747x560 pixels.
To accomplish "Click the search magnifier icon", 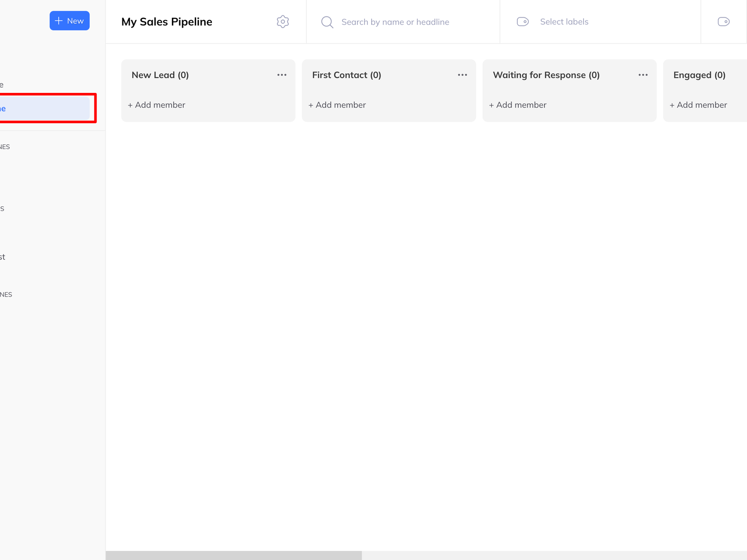I will pos(327,22).
